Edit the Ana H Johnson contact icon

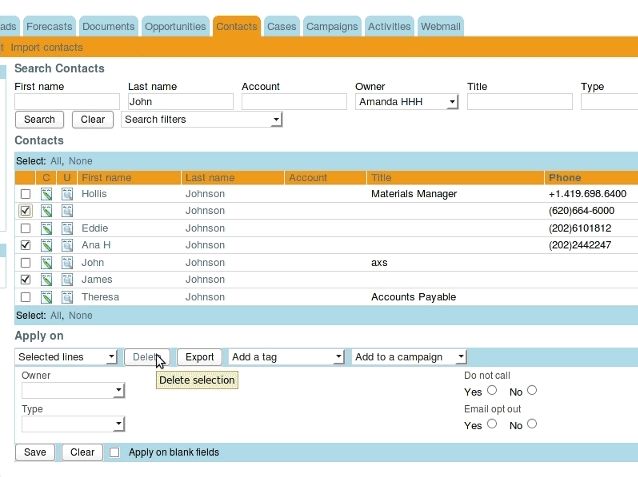(x=46, y=245)
